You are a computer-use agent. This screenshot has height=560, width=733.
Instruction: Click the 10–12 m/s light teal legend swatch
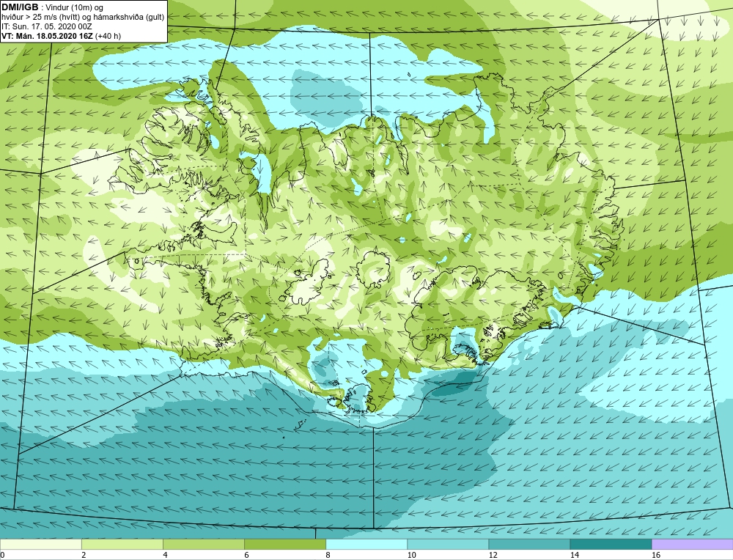(x=448, y=544)
